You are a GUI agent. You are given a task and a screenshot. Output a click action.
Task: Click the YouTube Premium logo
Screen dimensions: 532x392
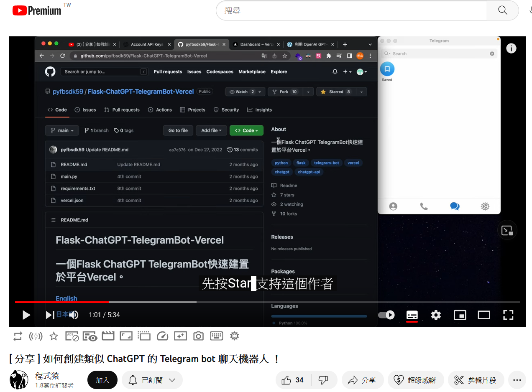pos(37,10)
